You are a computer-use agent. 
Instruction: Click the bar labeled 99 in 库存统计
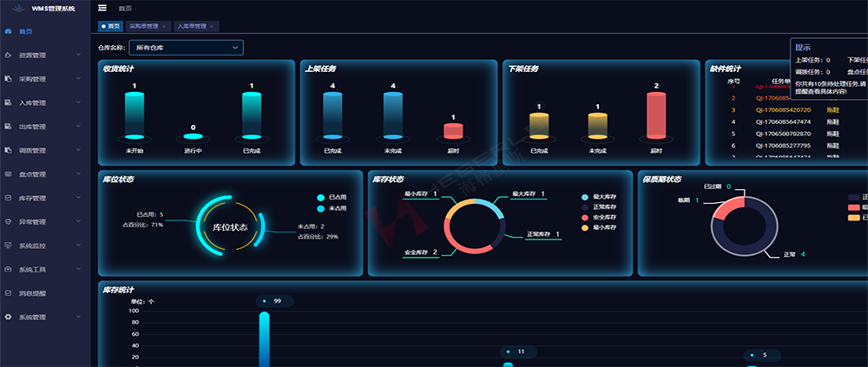point(264,338)
